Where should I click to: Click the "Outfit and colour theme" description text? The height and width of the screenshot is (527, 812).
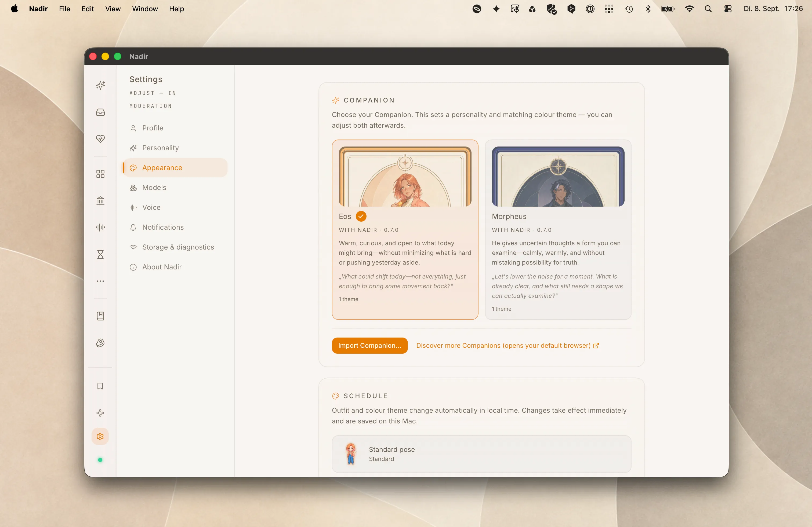(479, 416)
